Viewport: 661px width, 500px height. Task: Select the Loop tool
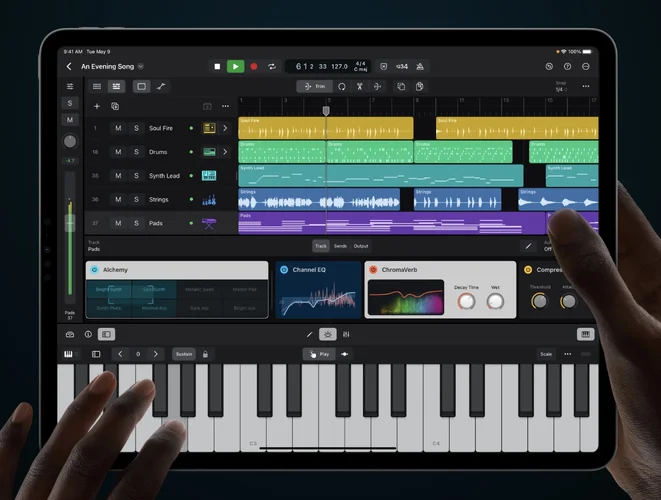342,86
